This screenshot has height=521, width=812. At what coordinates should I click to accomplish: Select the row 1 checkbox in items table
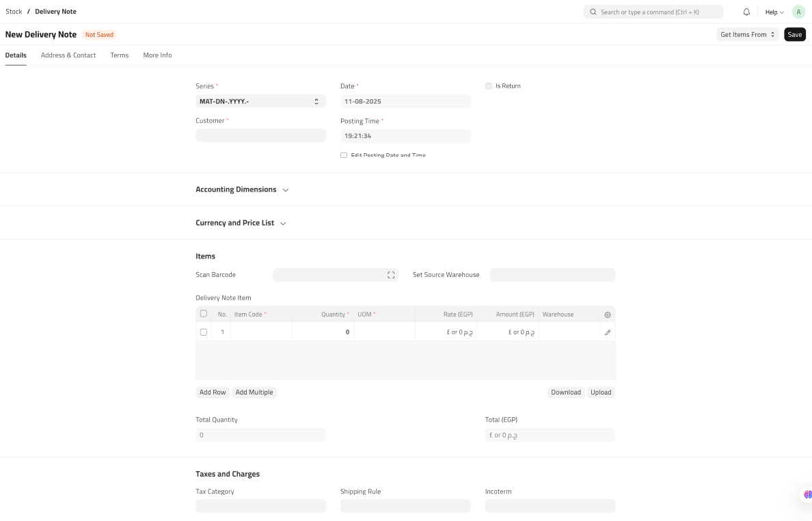204,332
